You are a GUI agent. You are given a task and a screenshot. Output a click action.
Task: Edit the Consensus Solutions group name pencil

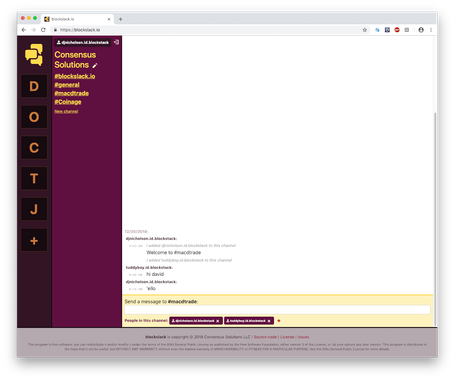pyautogui.click(x=95, y=65)
